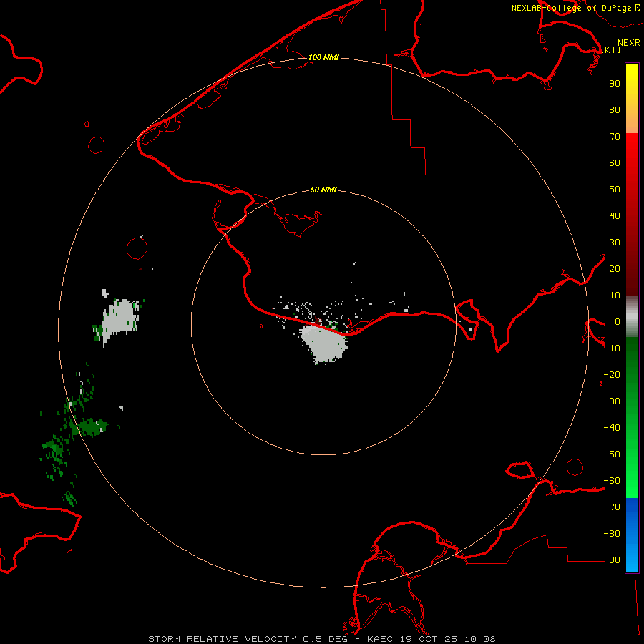Click the NEXR label above the color scale
Image resolution: width=644 pixels, height=644 pixels.
[x=629, y=43]
